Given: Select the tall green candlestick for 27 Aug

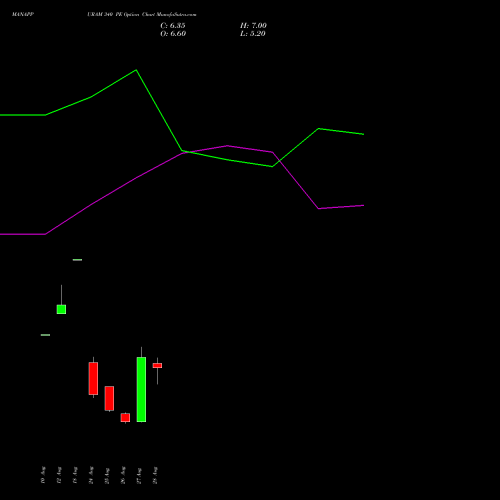Looking at the screenshot, I should point(141,389).
